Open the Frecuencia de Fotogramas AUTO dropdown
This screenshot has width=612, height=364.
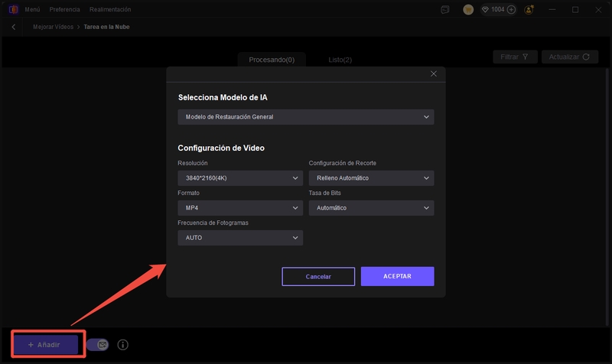tap(240, 238)
